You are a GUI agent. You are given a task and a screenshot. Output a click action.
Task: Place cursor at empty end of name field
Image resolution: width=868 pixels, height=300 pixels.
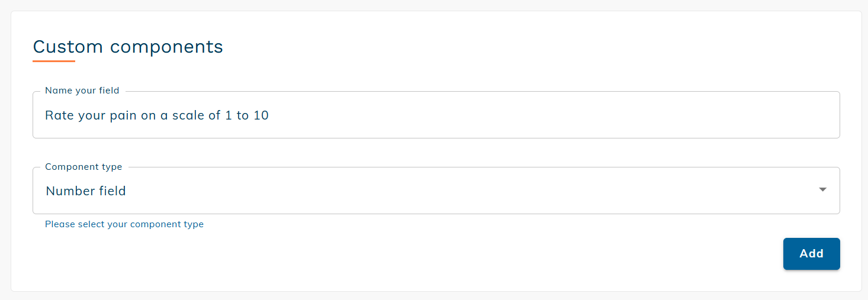click(533, 115)
